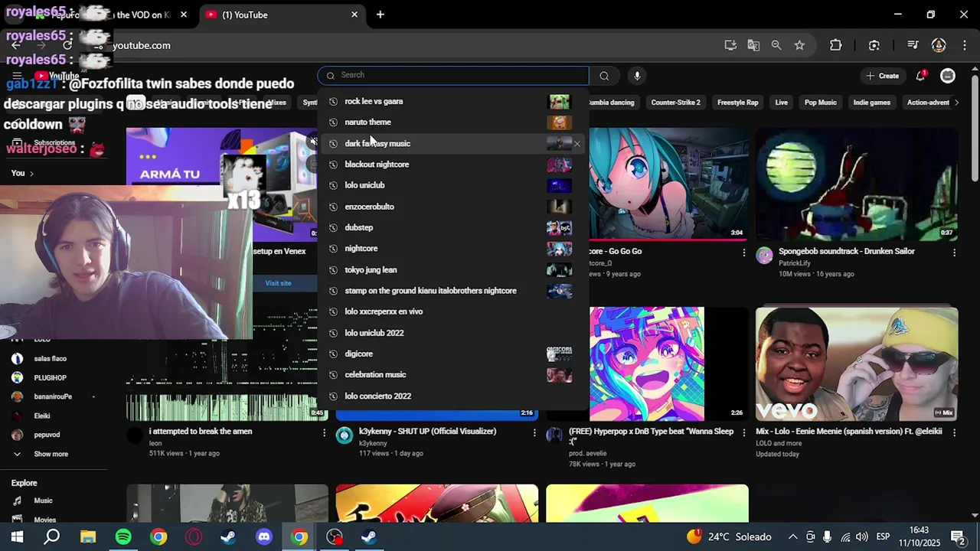Open volume control in system tray
Image resolution: width=980 pixels, height=551 pixels.
coord(862,537)
